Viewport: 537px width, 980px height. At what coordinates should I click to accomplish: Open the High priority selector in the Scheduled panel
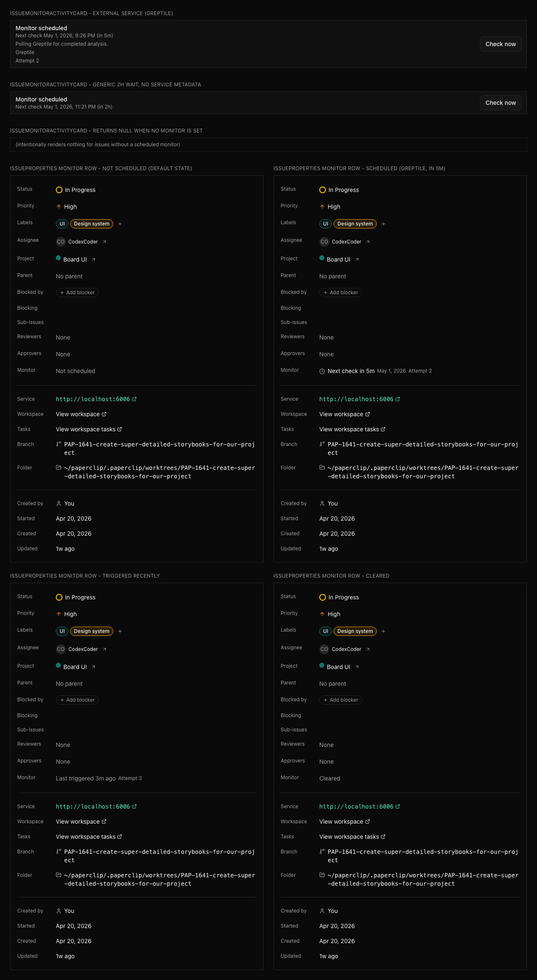click(x=330, y=207)
